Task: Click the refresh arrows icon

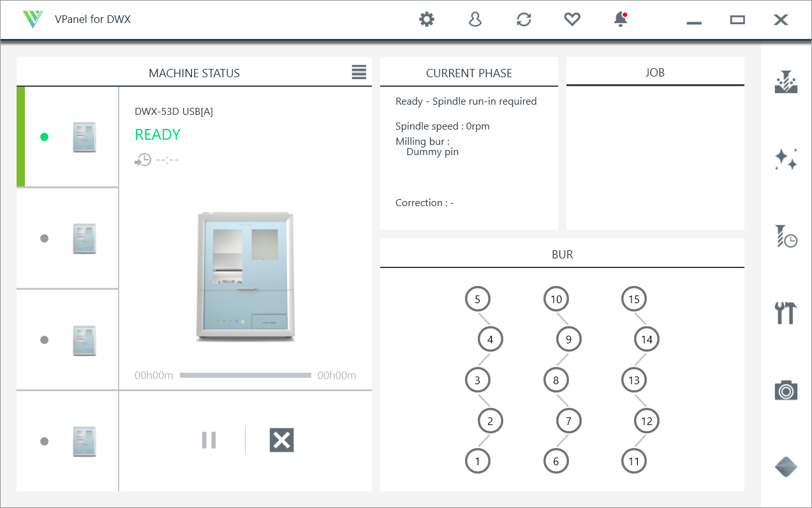Action: 524,20
